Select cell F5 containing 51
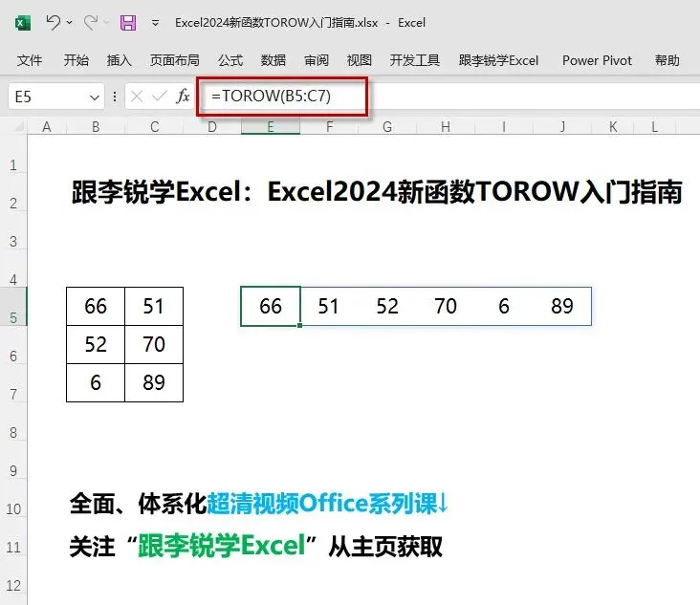Viewport: 700px width, 605px height. 329,306
